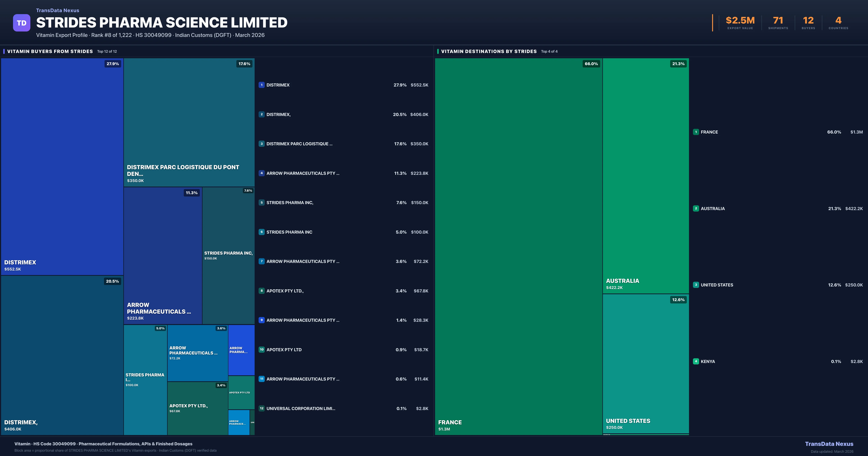Image resolution: width=868 pixels, height=456 pixels.
Task: Select the Vitamin Destinations By Strides heading
Action: pyautogui.click(x=489, y=51)
